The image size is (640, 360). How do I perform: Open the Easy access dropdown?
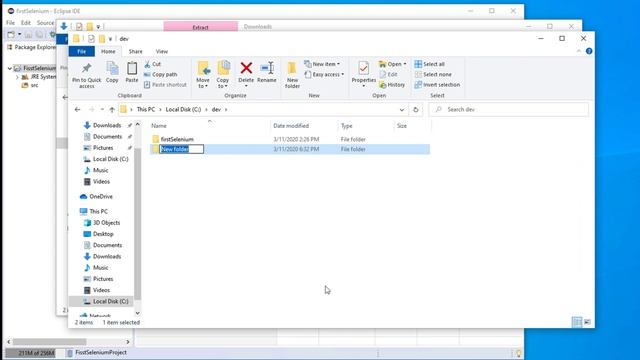[x=324, y=74]
